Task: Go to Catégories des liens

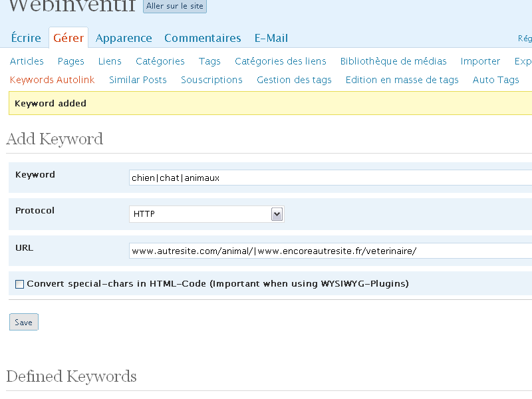Action: click(280, 61)
